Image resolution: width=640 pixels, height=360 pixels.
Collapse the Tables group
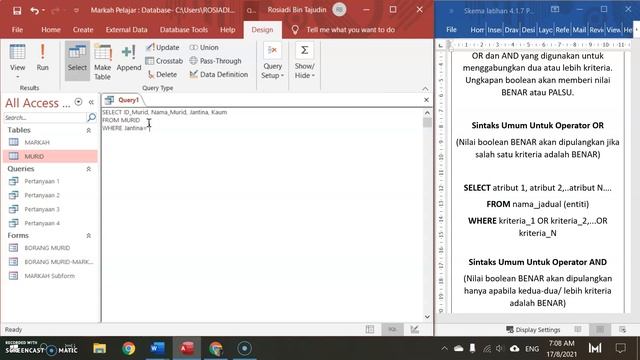click(89, 130)
